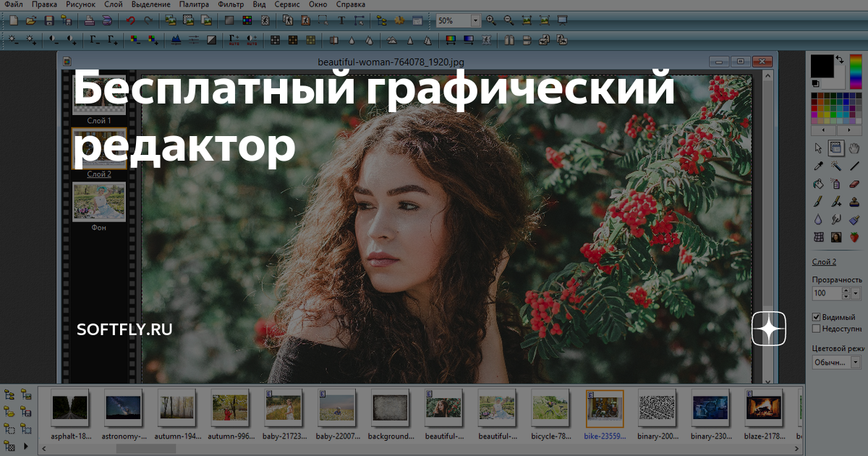
Task: Click the Undo arrow in toolbar
Action: pos(131,20)
